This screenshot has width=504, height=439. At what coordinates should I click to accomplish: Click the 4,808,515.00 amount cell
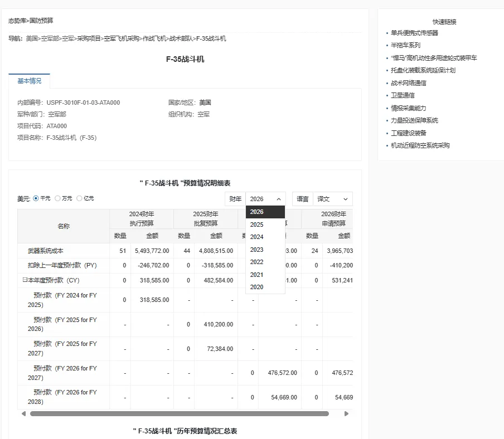[x=216, y=251]
